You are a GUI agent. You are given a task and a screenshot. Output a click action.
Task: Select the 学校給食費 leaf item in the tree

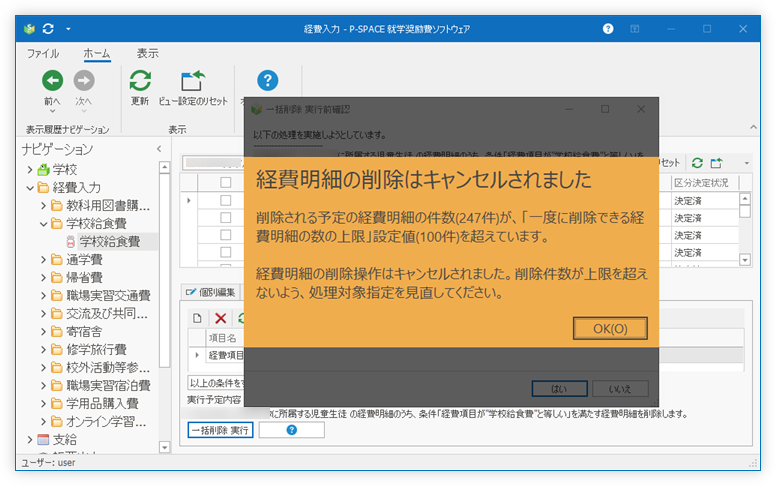pos(110,242)
